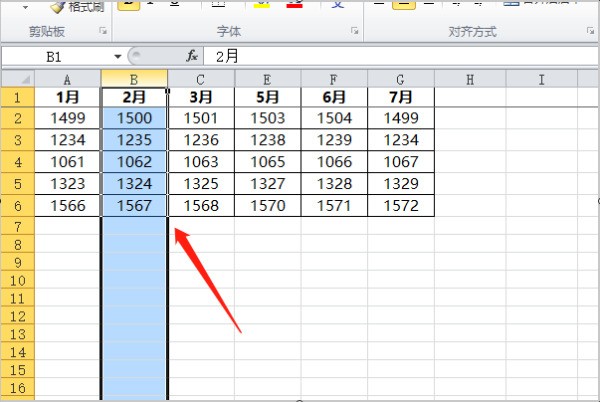Click the cell with value 1566
The image size is (600, 402).
pyautogui.click(x=67, y=206)
